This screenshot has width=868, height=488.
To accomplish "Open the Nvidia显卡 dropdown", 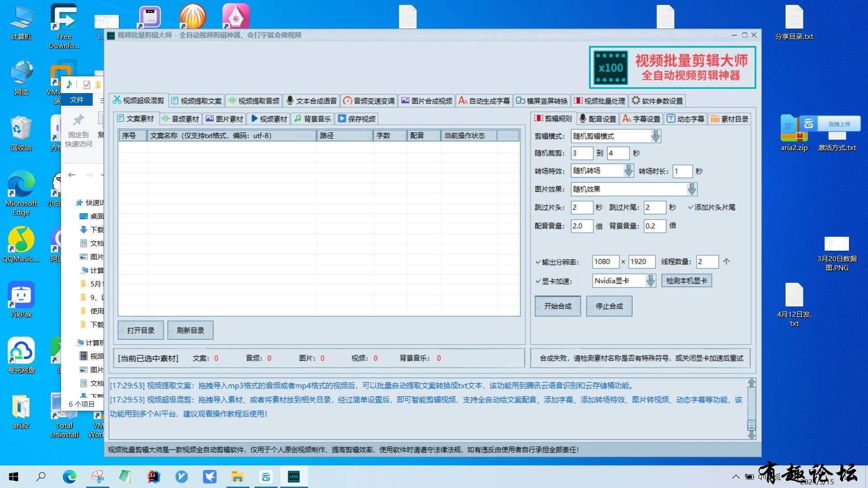I will coord(650,281).
